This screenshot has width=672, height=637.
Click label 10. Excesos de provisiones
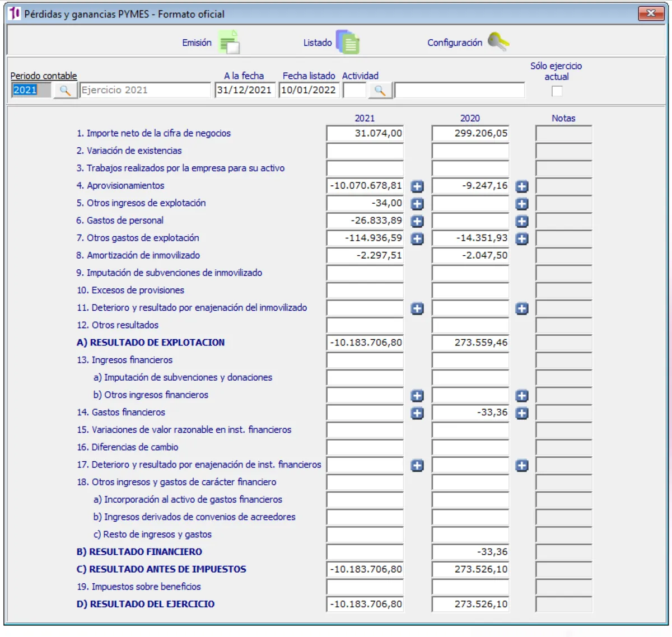(130, 290)
